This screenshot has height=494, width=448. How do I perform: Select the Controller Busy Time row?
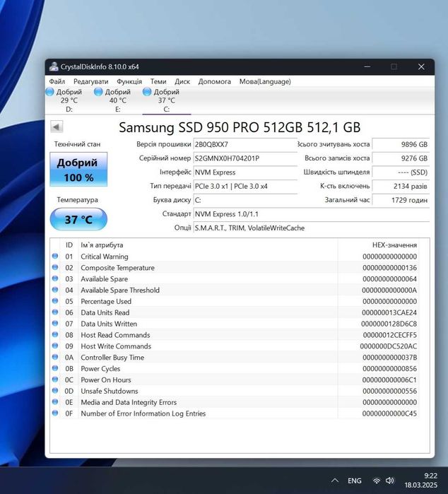coord(235,358)
